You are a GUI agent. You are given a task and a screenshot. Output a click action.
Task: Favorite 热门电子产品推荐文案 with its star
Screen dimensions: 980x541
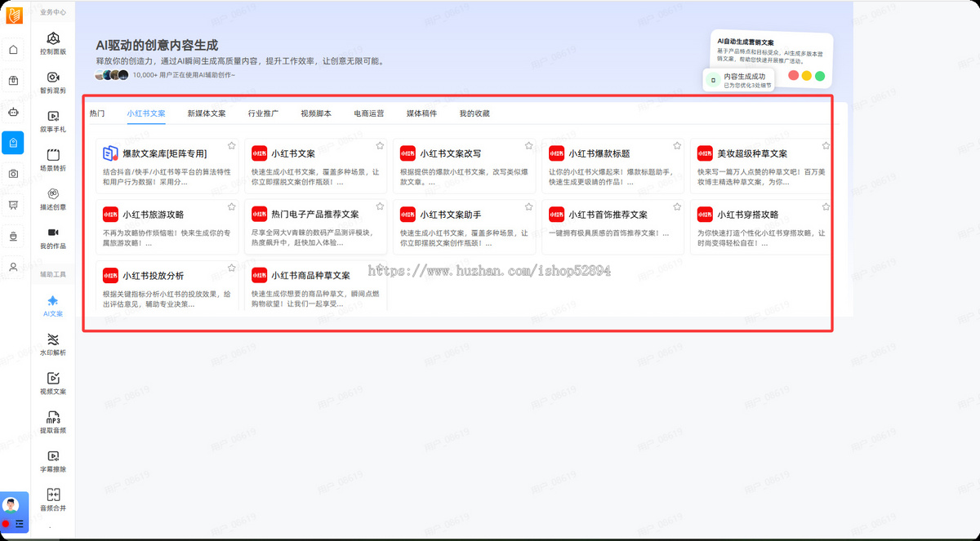click(380, 206)
